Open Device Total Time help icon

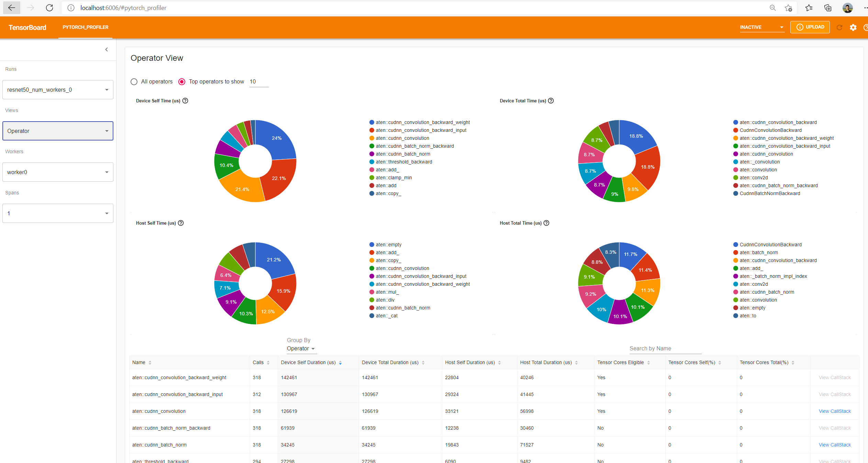point(551,101)
